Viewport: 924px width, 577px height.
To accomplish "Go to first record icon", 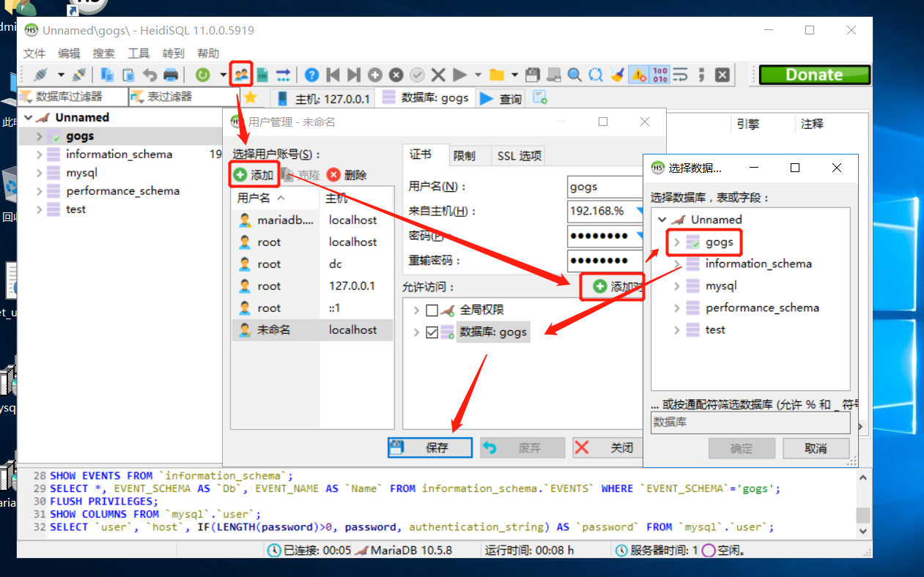I will coord(333,74).
